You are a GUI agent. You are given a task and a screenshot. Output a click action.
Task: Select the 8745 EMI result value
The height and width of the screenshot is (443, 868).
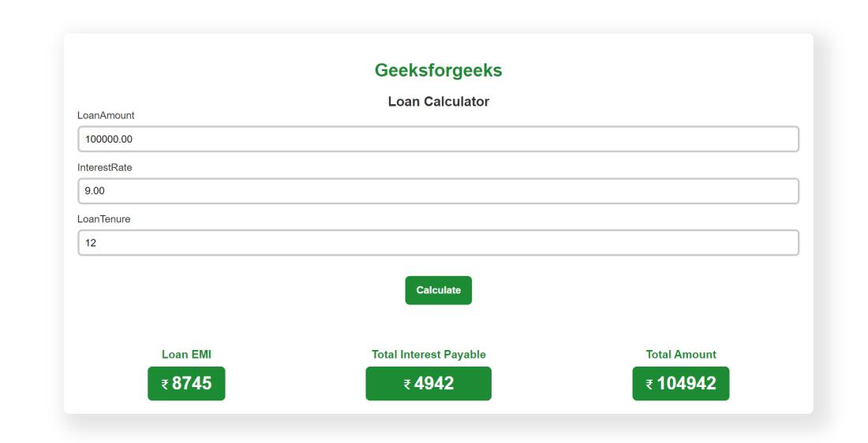pos(192,383)
